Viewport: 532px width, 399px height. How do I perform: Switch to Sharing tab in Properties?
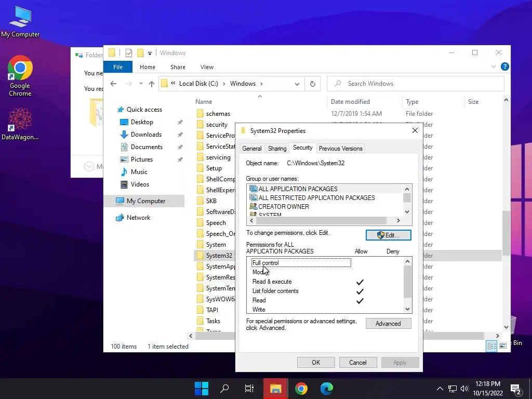click(x=277, y=149)
